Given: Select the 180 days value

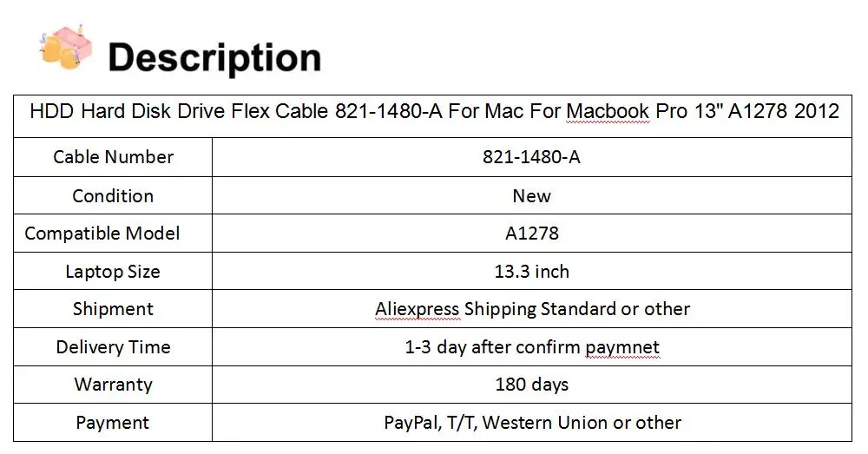Looking at the screenshot, I should click(532, 385).
